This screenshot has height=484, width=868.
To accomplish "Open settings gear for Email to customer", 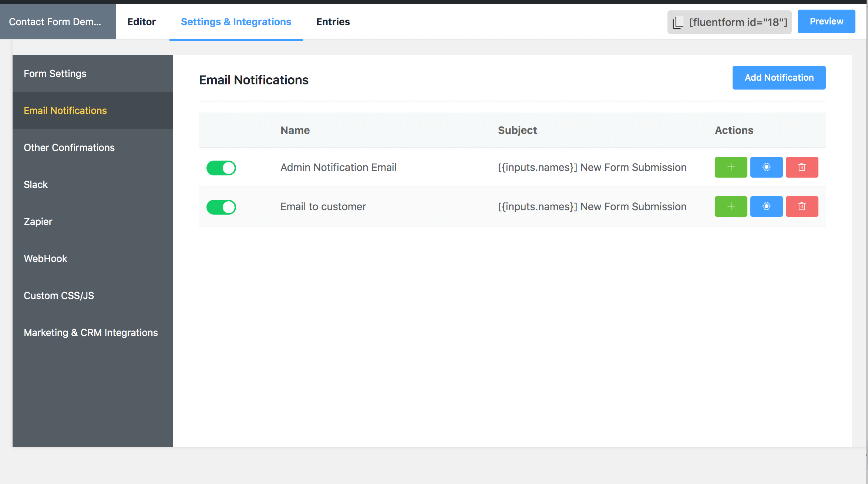I will point(766,206).
